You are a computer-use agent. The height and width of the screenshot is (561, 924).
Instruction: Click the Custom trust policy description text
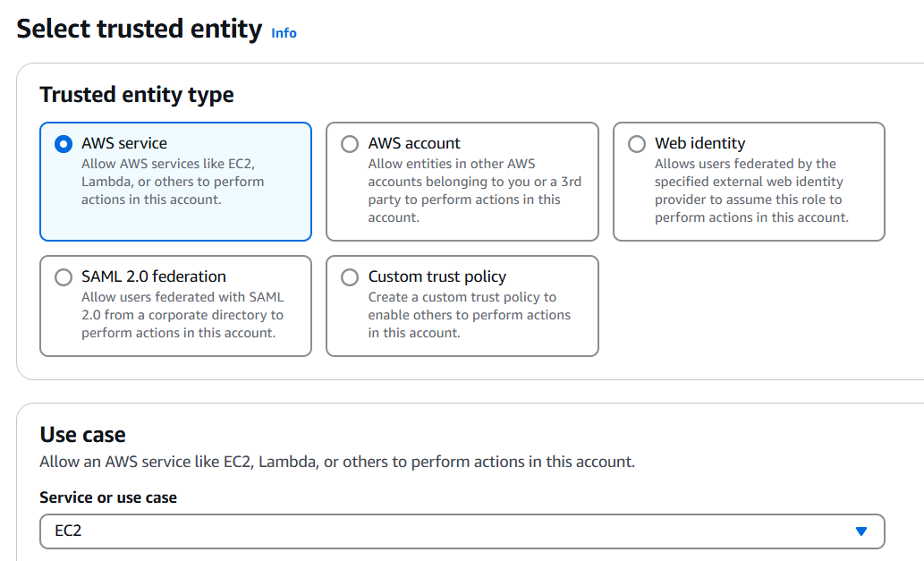point(469,315)
